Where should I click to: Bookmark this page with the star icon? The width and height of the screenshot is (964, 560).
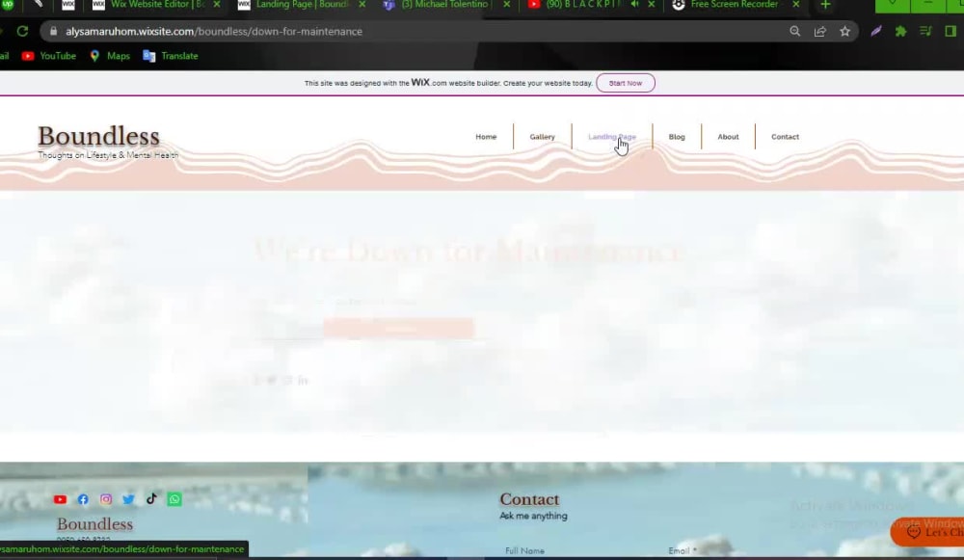tap(845, 32)
